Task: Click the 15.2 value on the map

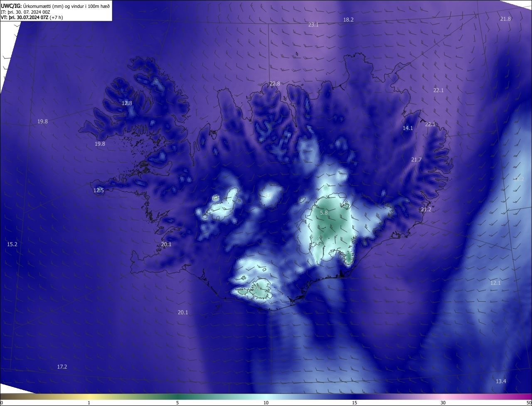Action: [x=12, y=244]
